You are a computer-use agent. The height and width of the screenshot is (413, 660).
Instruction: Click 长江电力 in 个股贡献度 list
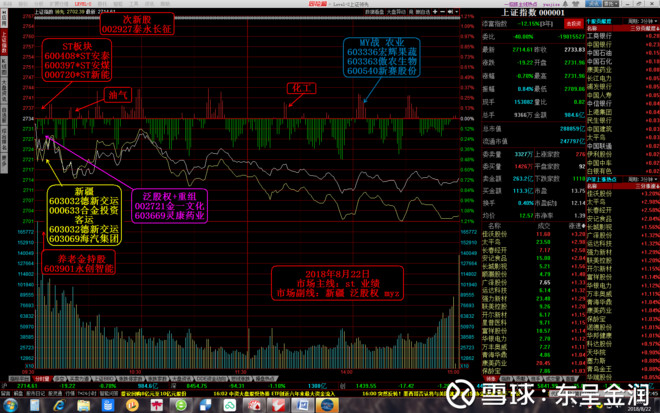pos(599,78)
